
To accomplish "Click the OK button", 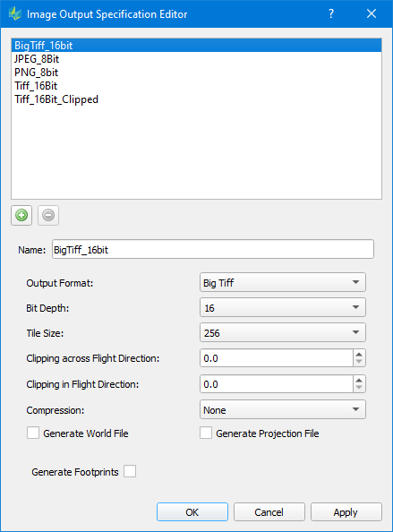I will [192, 512].
